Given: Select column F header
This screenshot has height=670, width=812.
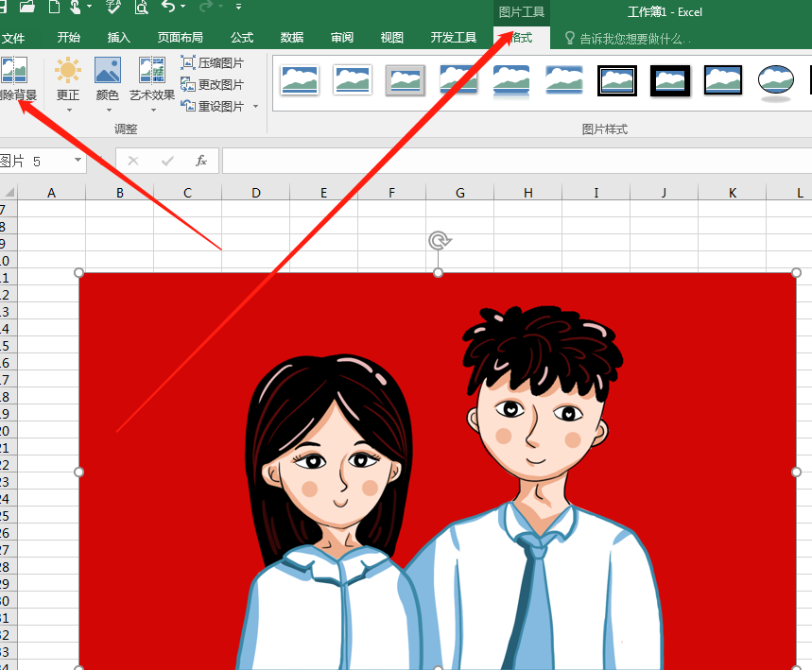Looking at the screenshot, I should point(392,193).
